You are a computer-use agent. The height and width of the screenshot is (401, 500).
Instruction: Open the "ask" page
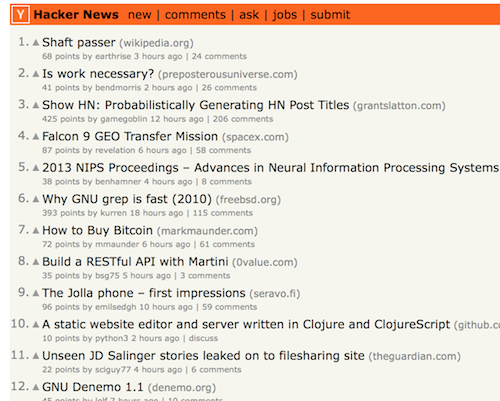(x=249, y=15)
